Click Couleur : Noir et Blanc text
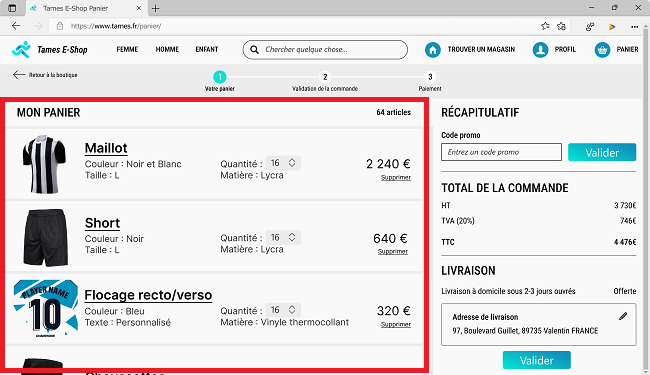650x375 pixels. (133, 164)
